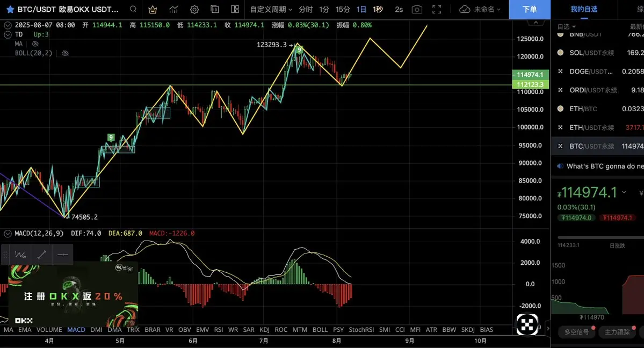The image size is (644, 348).
Task: Select the 15分 interval
Action: (343, 10)
